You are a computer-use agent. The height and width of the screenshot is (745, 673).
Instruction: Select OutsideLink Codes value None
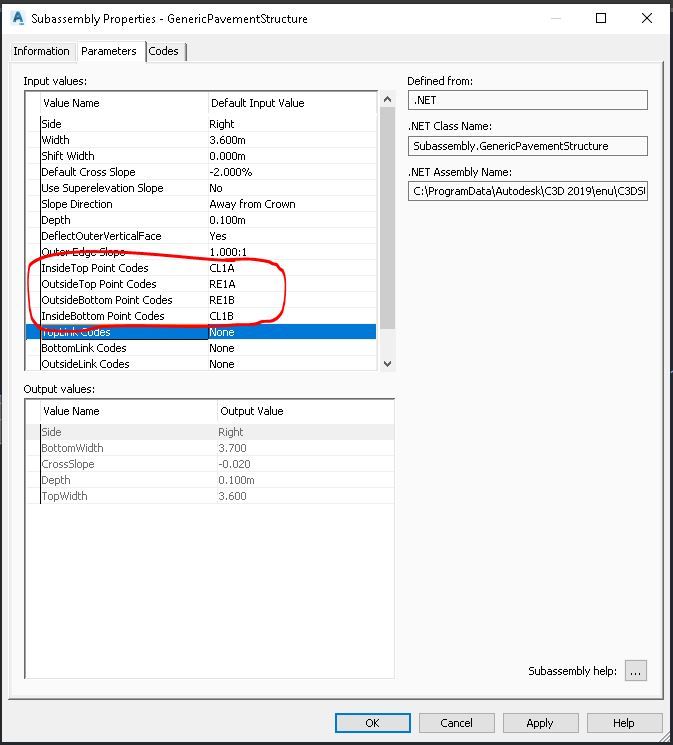tap(292, 364)
